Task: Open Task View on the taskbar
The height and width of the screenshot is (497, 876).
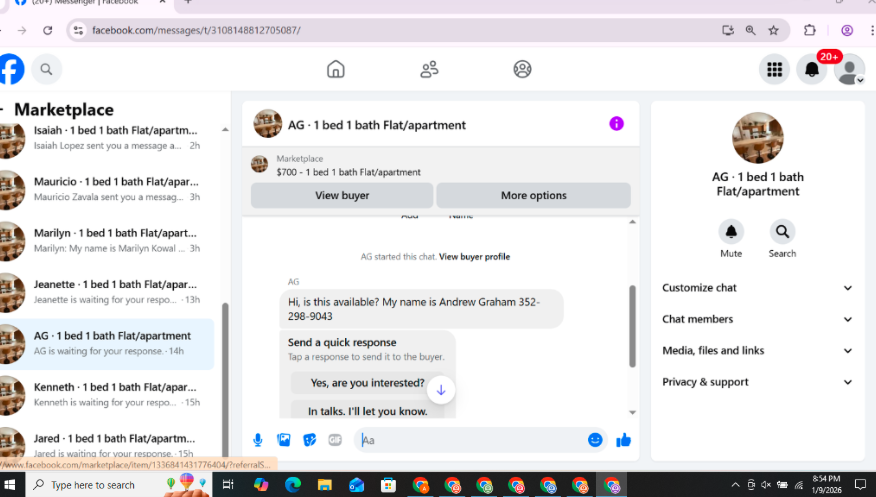Action: 228,485
